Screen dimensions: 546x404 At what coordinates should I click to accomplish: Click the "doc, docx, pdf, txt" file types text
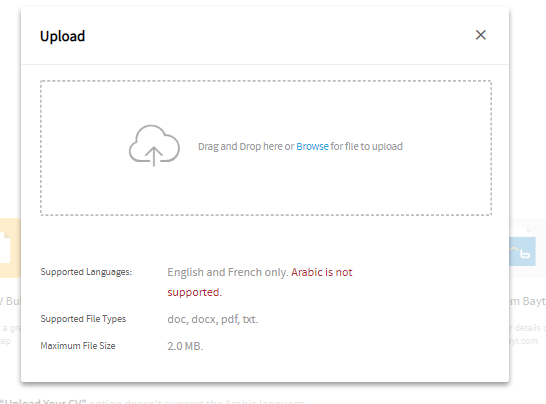pos(213,319)
